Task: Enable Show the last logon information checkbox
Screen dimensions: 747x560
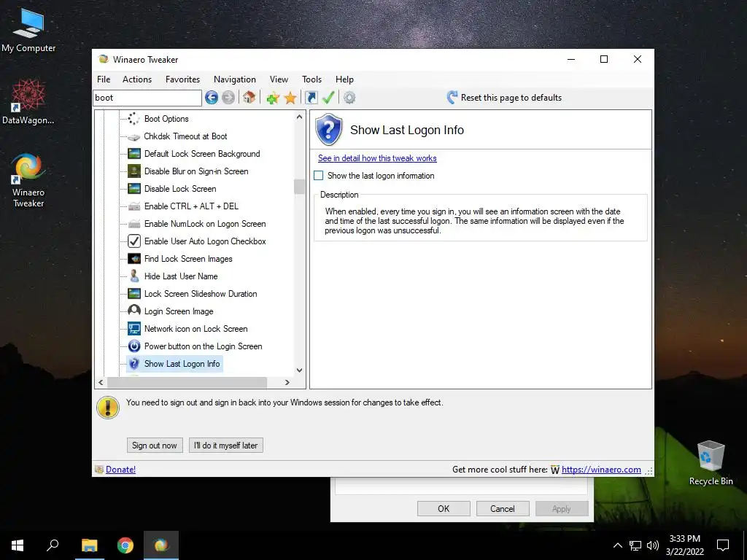Action: click(x=319, y=176)
